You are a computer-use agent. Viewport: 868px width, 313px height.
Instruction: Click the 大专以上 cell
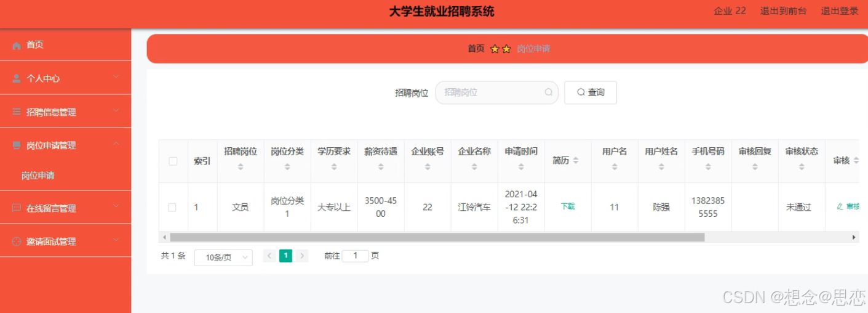click(x=334, y=208)
